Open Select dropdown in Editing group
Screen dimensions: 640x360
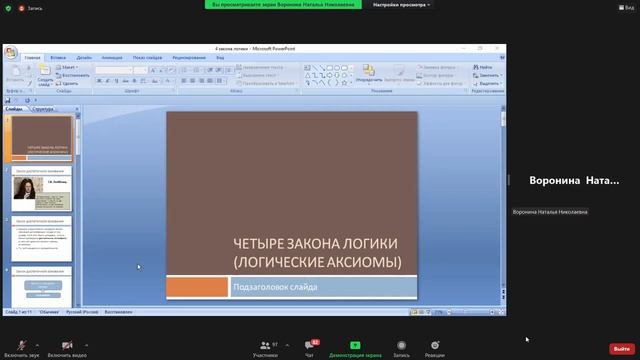487,83
